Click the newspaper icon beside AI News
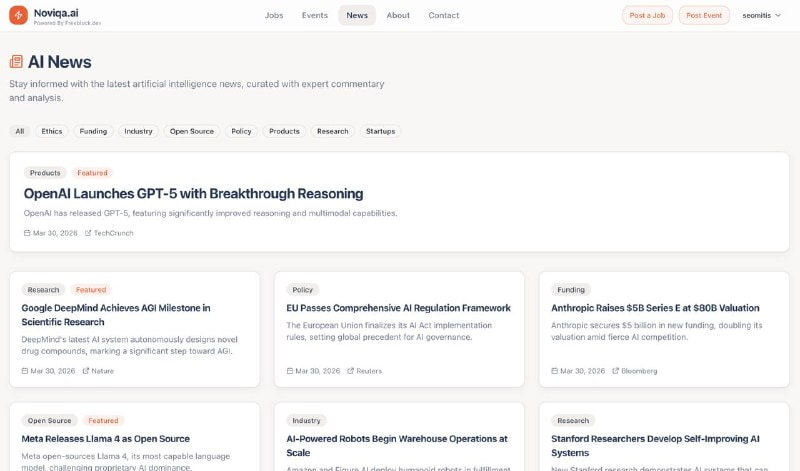800x471 pixels. click(x=16, y=62)
